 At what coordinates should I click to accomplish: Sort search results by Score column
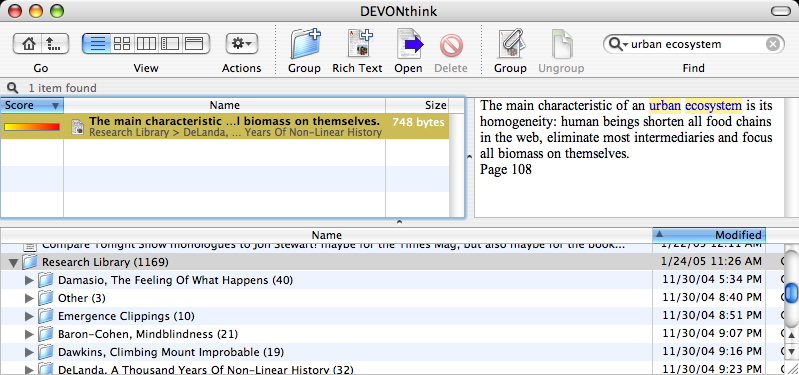(32, 105)
